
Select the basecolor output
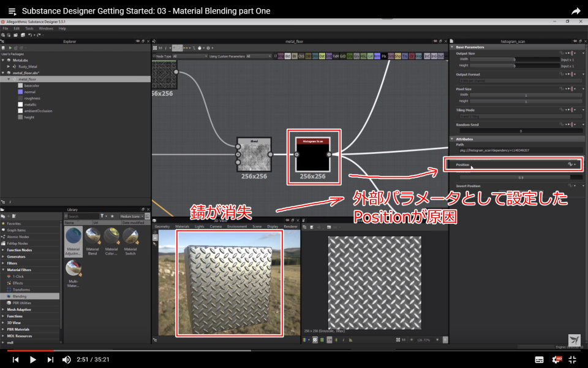pyautogui.click(x=31, y=86)
